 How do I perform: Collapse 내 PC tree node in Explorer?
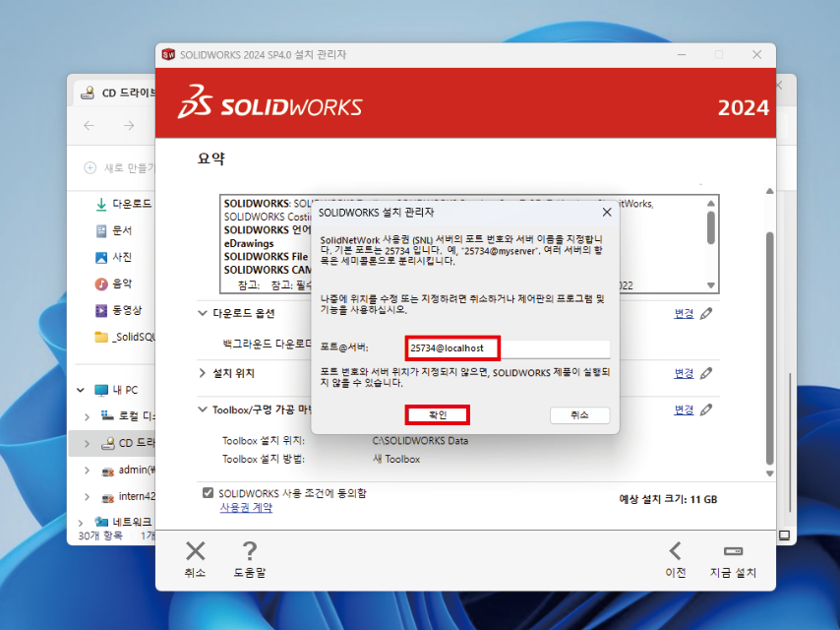pos(81,390)
